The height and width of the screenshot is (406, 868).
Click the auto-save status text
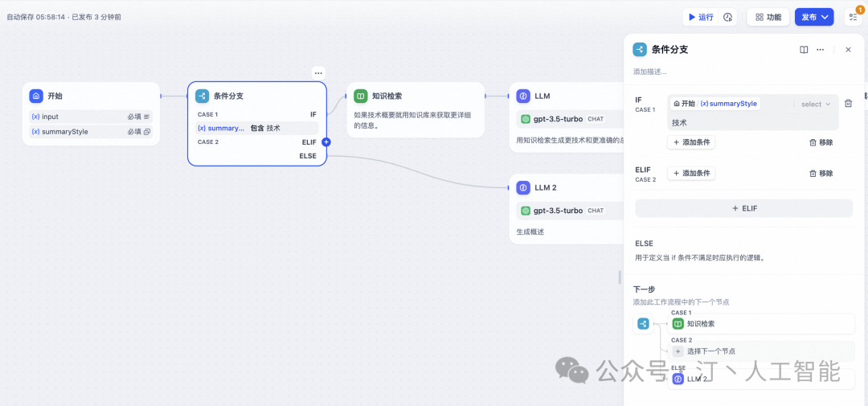pos(63,17)
